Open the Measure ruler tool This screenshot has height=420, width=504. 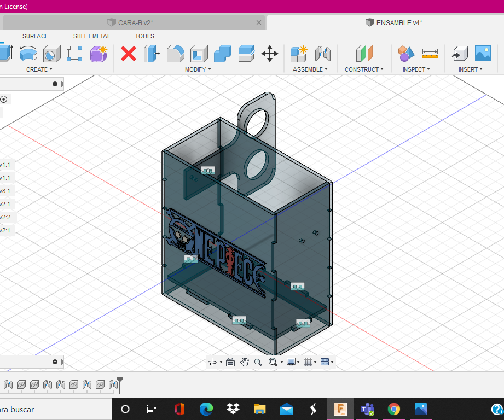click(x=430, y=54)
